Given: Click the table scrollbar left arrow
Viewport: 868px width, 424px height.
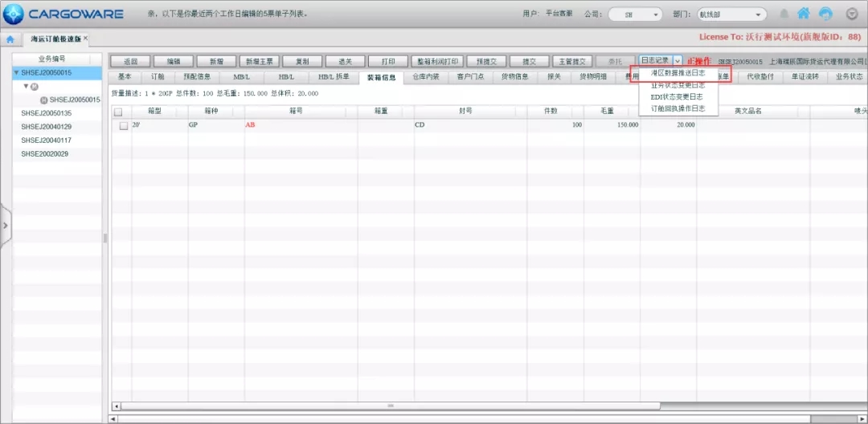Looking at the screenshot, I should pyautogui.click(x=117, y=406).
